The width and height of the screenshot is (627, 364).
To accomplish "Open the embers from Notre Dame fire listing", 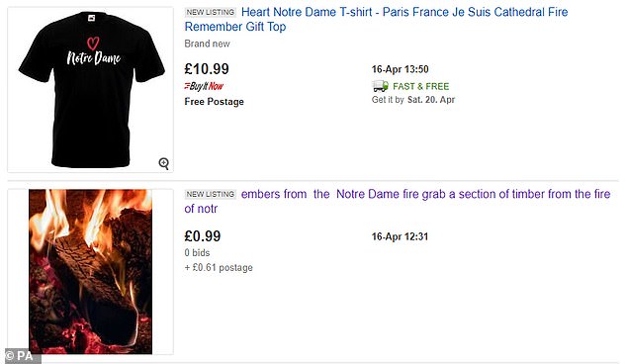I will (398, 201).
